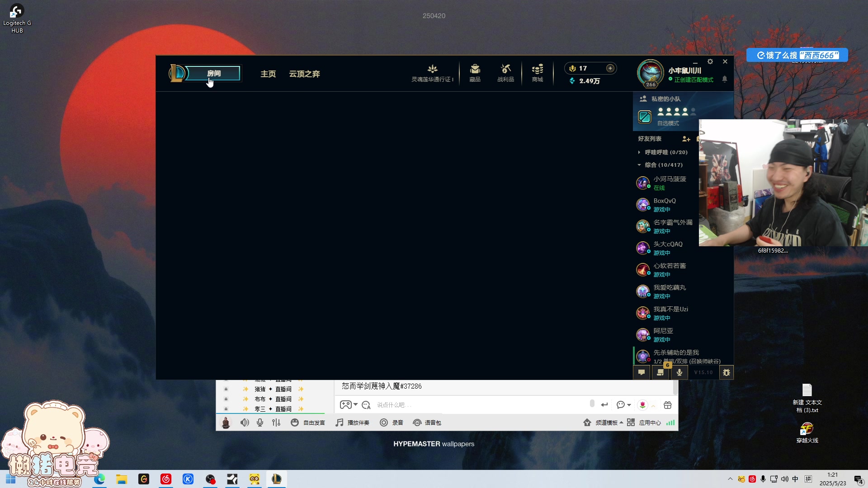Toggle the microphone icon in voice chat bar
Screen dimensions: 868x488
(260, 422)
